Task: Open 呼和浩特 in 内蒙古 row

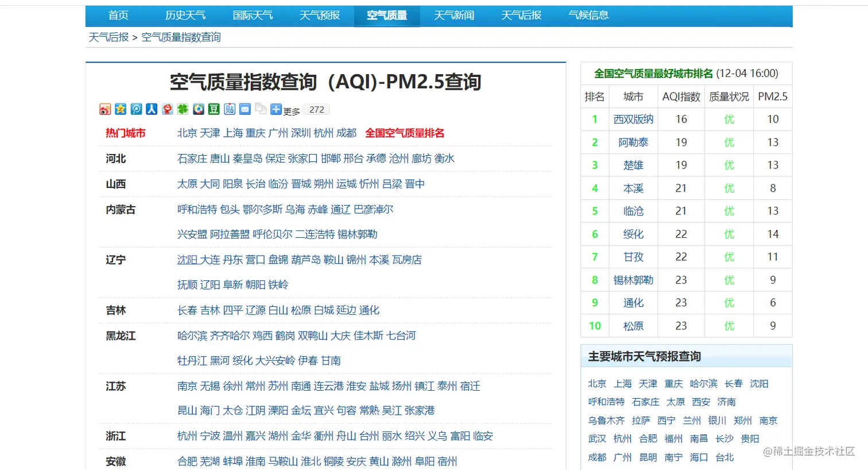Action: click(x=197, y=210)
